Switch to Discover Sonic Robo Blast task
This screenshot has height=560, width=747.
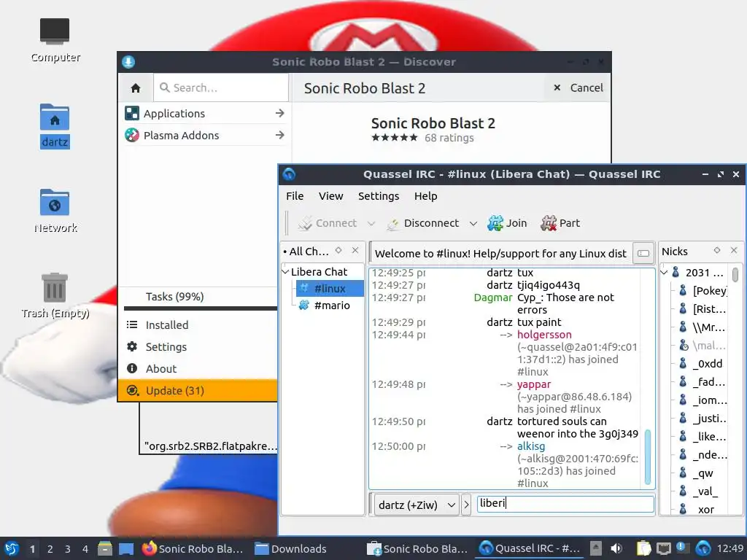[417, 548]
